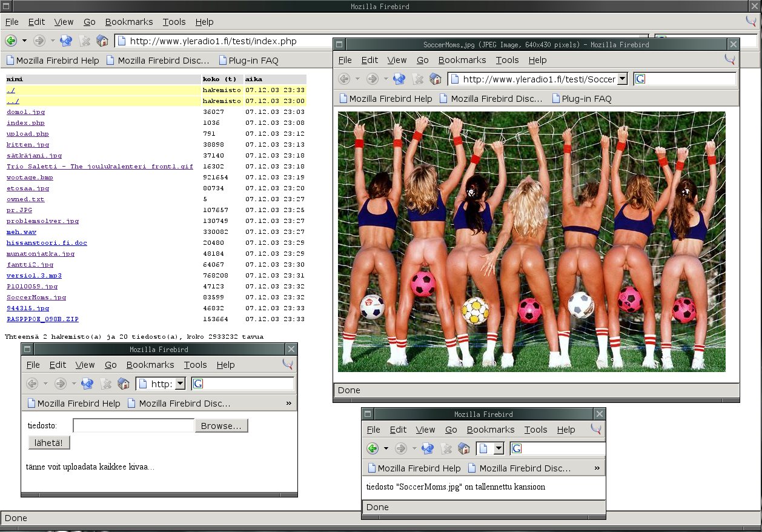Open Plug-in FAQ bookmark in the index.php window

[x=248, y=61]
